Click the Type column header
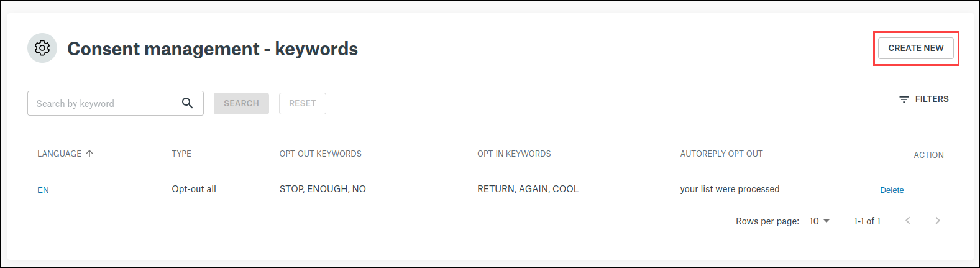980x268 pixels. (x=181, y=154)
